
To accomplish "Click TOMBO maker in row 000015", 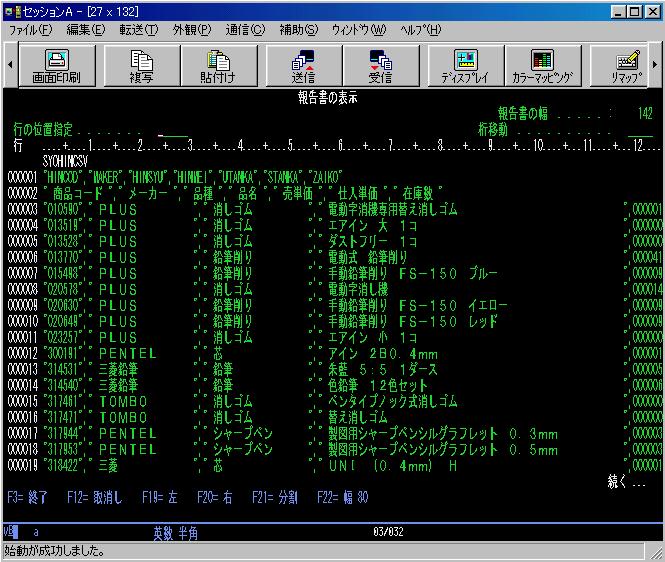I will tap(123, 402).
